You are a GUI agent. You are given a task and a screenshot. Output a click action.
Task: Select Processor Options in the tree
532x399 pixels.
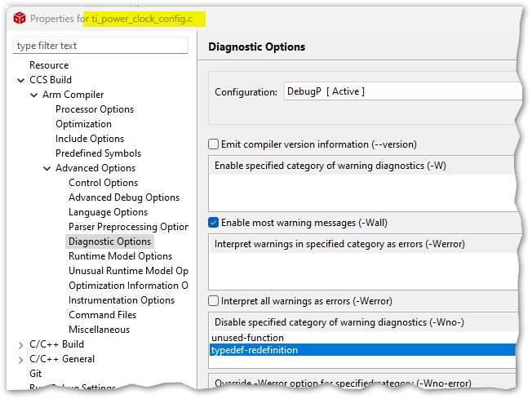click(95, 109)
